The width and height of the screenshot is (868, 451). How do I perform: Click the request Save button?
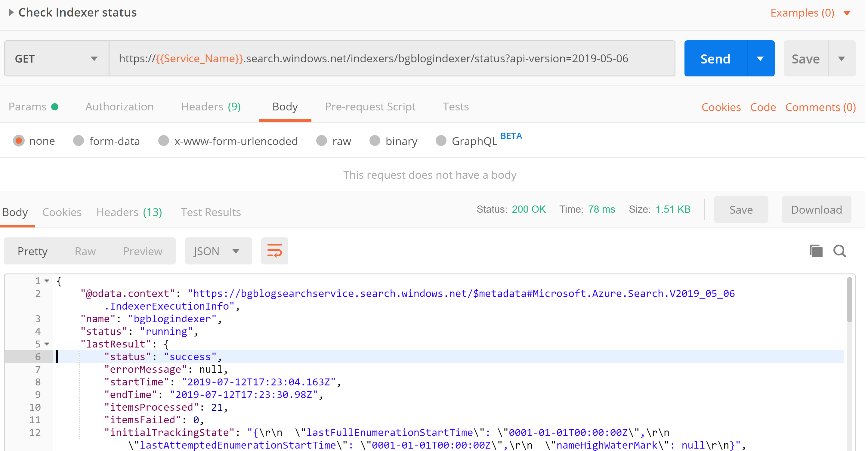pos(806,59)
